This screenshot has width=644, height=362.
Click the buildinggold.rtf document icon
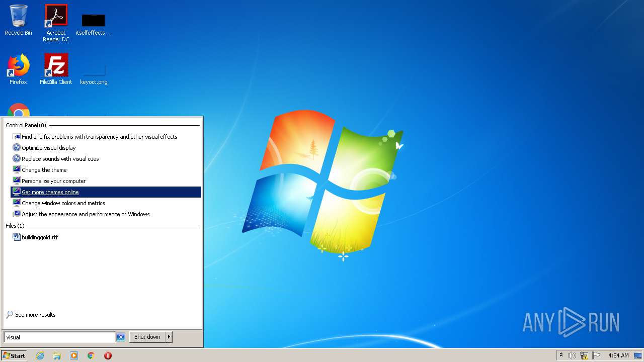tap(17, 237)
